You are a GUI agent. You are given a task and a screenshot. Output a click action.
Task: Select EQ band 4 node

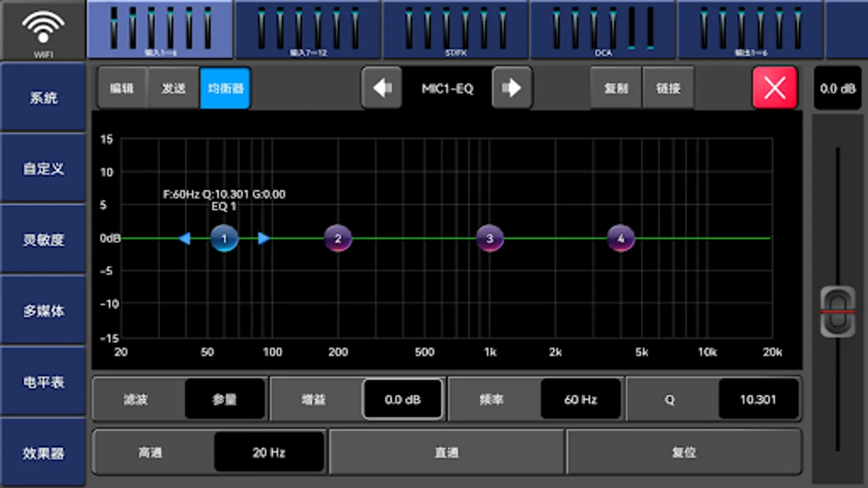pos(621,239)
